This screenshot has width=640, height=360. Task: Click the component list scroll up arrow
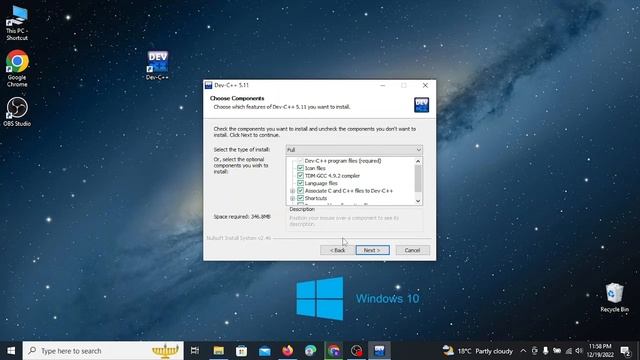[x=418, y=161]
